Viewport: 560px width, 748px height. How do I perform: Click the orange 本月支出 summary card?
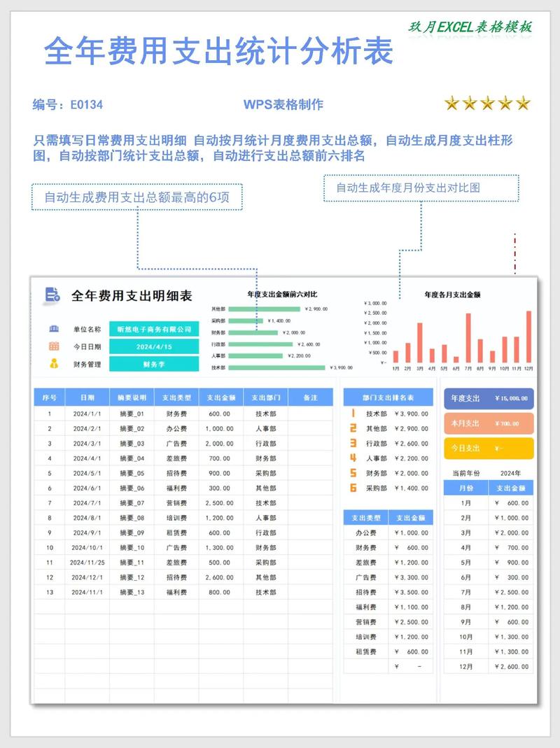(489, 423)
